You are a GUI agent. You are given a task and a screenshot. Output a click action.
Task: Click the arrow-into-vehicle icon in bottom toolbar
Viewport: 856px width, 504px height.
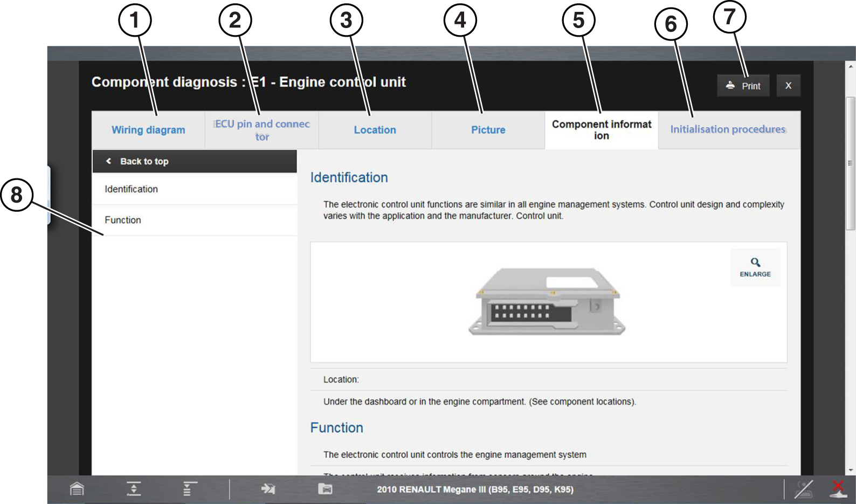point(268,489)
